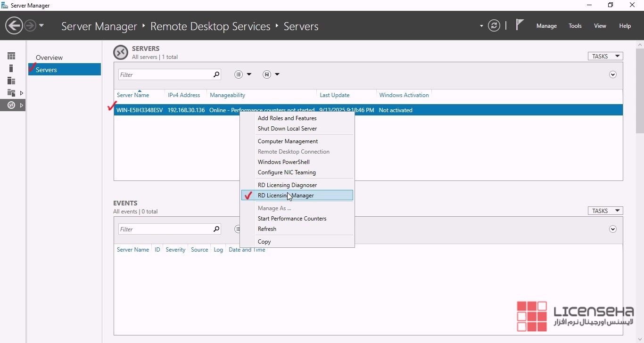Open File and Storage Services icon
The height and width of the screenshot is (343, 644).
coord(11,93)
